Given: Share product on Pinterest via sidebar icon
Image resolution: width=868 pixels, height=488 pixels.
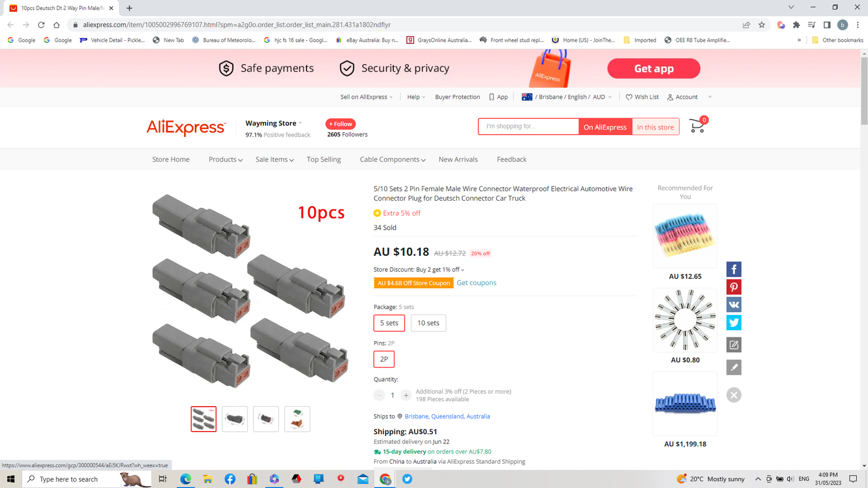Looking at the screenshot, I should [733, 287].
